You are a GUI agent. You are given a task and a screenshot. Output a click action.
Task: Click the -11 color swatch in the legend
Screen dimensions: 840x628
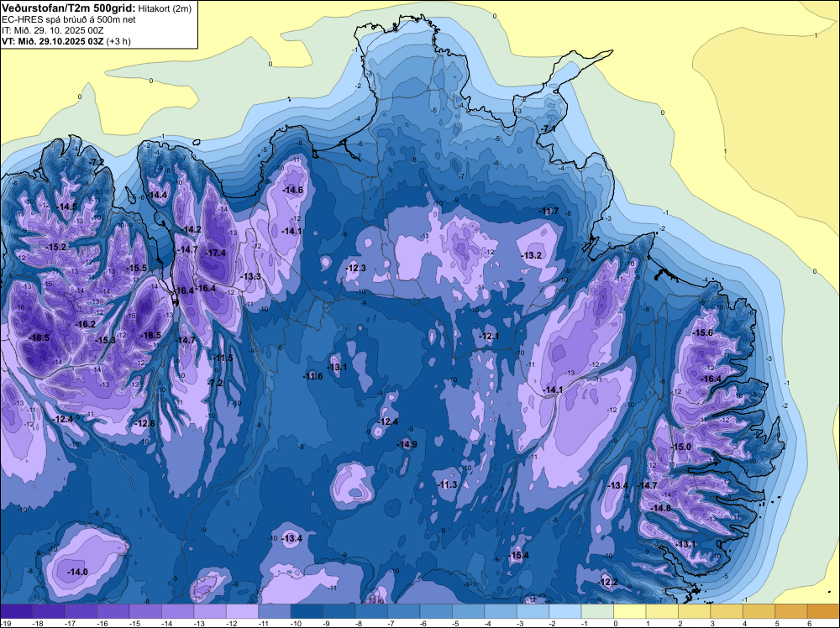coord(275,611)
